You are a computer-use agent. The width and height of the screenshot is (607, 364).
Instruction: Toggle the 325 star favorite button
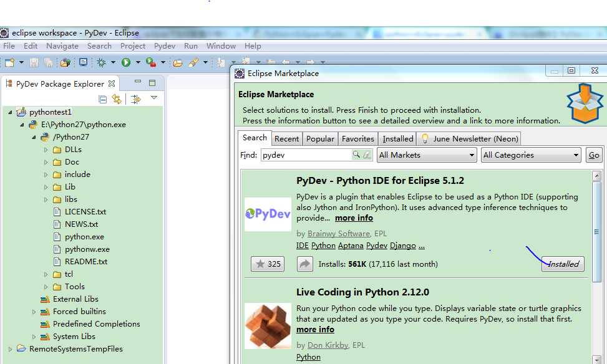tap(268, 264)
